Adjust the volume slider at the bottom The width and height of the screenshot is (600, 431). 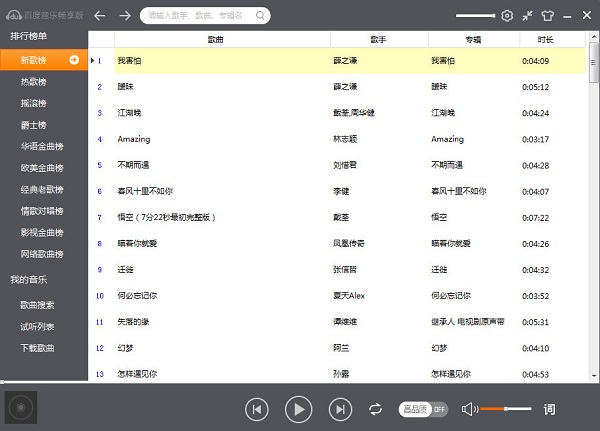click(505, 409)
